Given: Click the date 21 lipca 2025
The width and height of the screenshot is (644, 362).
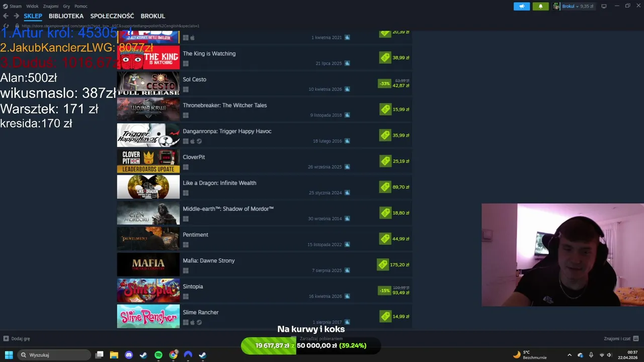Looking at the screenshot, I should (x=329, y=63).
